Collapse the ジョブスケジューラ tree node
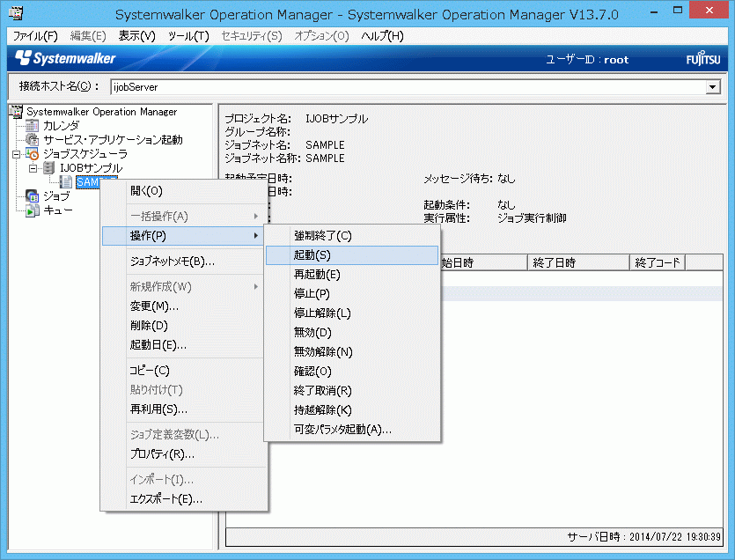 (x=17, y=154)
